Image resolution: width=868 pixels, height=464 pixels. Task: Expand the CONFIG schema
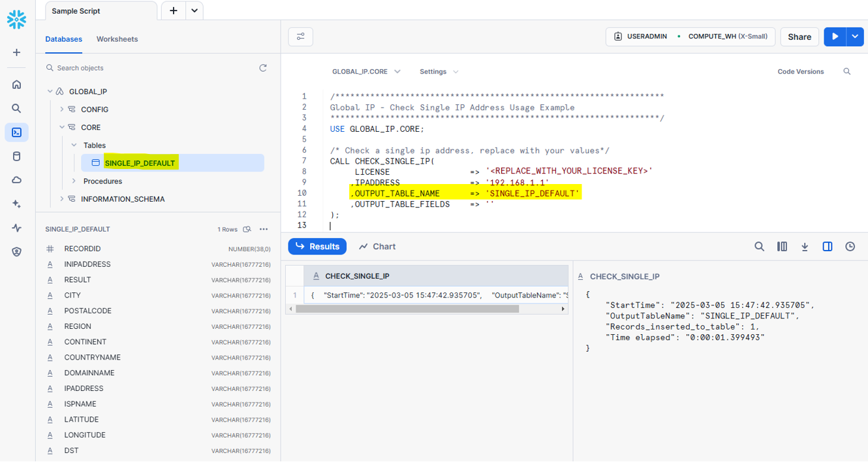[x=62, y=110]
